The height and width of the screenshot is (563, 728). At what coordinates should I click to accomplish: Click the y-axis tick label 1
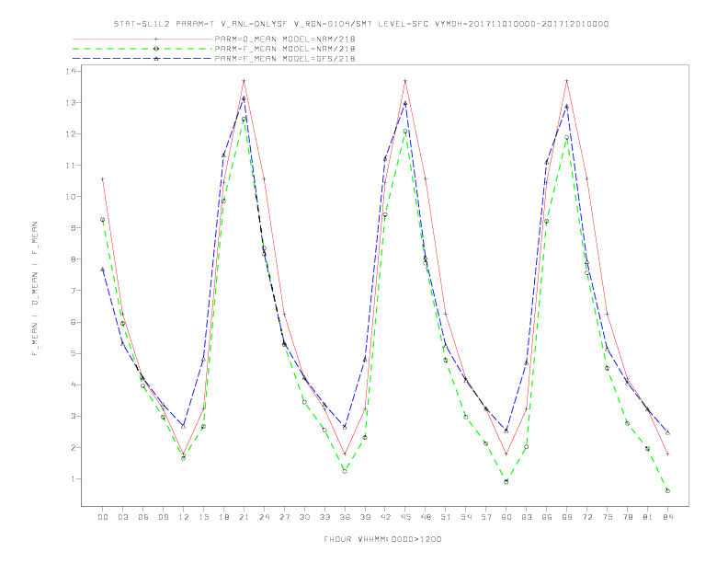[74, 479]
